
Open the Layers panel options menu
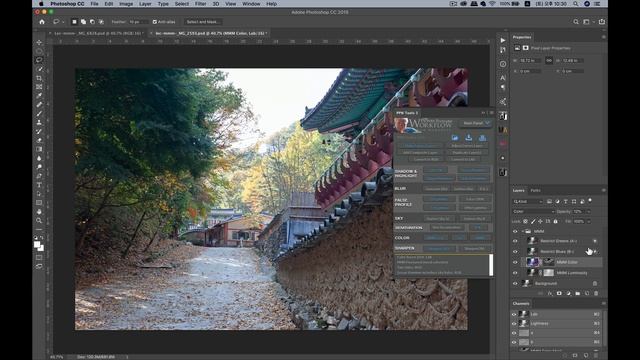click(x=603, y=190)
